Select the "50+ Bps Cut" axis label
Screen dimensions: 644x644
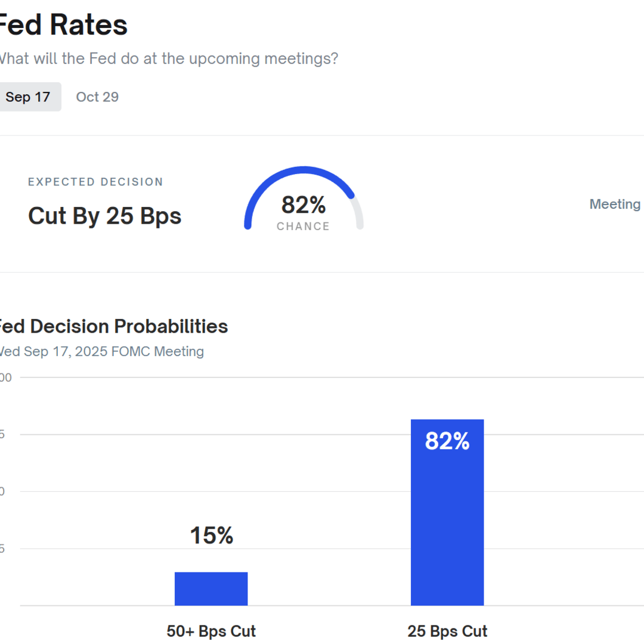coord(211,631)
